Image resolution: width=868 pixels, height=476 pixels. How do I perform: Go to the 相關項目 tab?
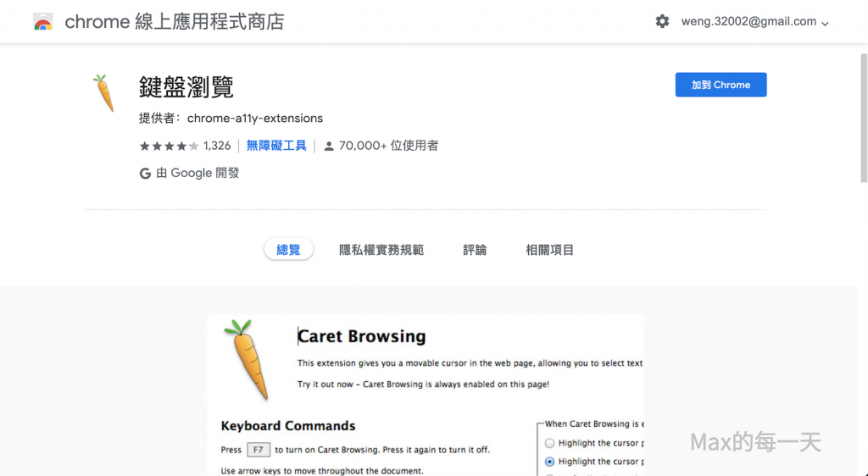549,250
